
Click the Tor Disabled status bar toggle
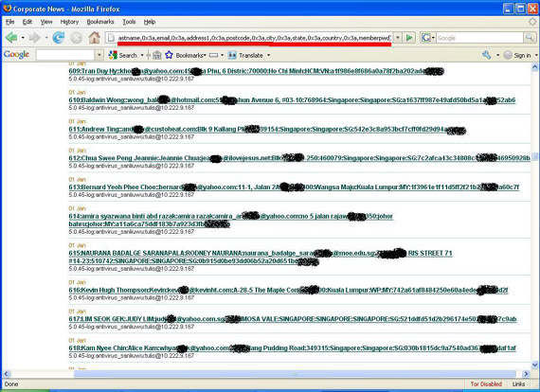(x=486, y=383)
